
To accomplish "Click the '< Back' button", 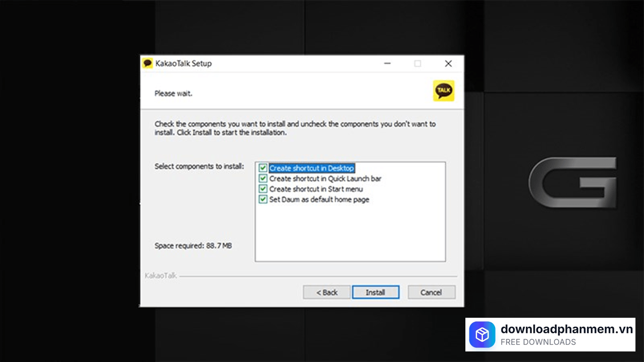I will [326, 292].
